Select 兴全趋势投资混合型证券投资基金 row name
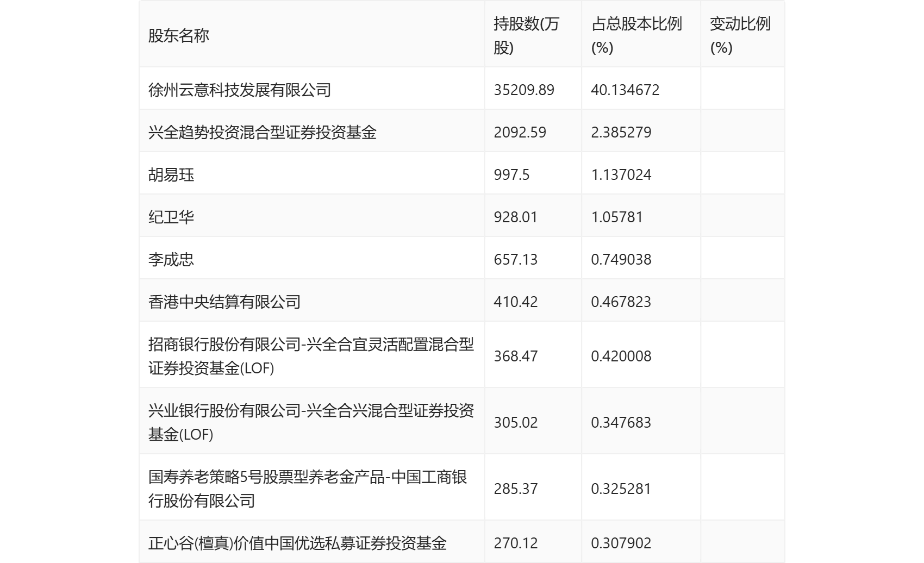This screenshot has width=924, height=563. click(263, 132)
